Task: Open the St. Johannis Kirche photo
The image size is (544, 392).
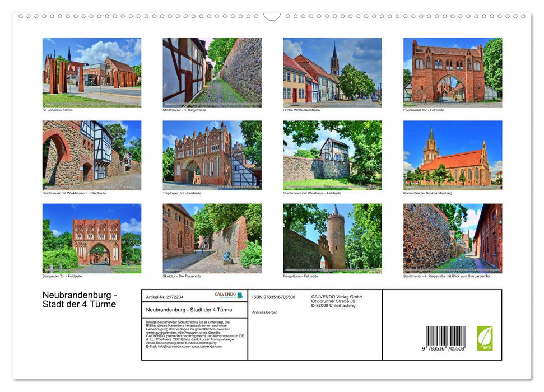Action: [91, 72]
